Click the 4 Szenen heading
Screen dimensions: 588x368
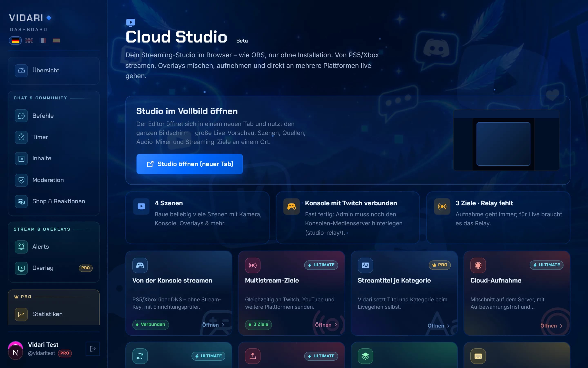click(169, 203)
